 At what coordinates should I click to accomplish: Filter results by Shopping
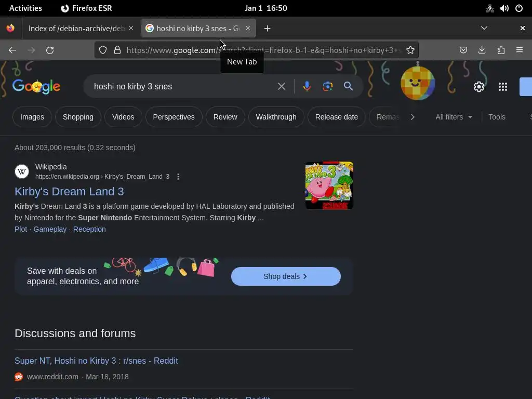(78, 117)
